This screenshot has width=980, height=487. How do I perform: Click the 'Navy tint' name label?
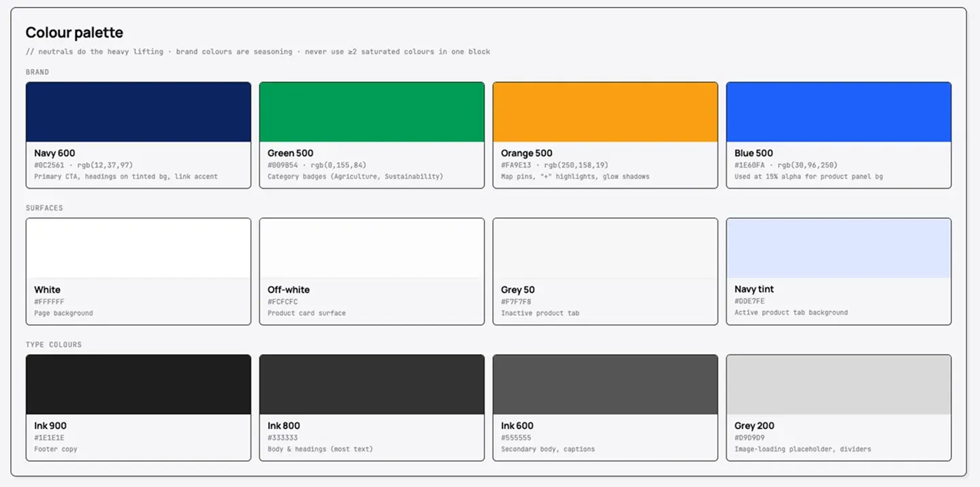point(754,289)
